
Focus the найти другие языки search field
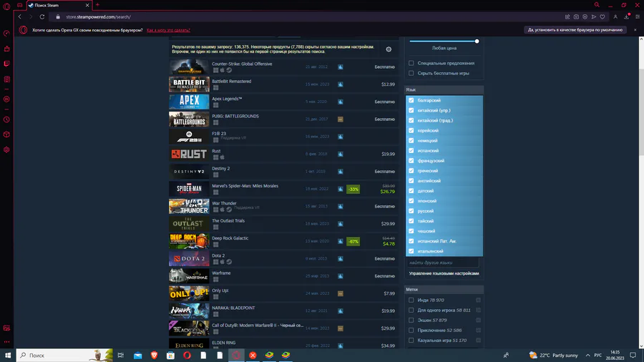[443, 263]
